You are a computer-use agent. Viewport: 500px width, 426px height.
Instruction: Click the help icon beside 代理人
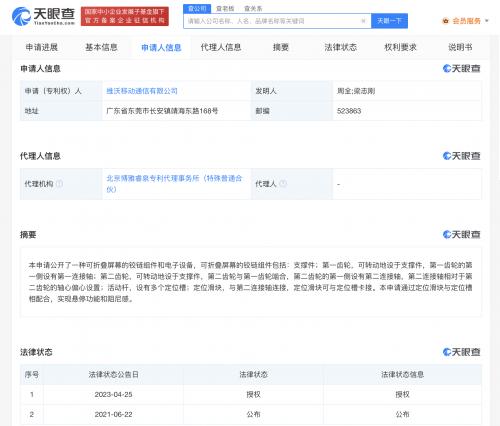point(283,184)
